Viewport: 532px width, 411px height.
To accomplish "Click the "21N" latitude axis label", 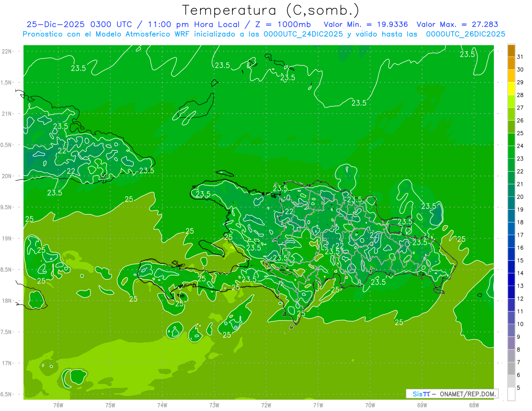I will tap(7, 114).
